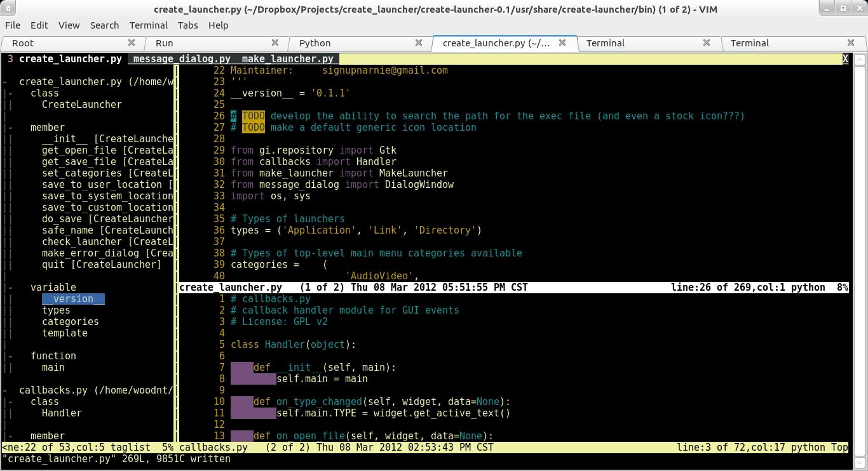Screen dimensions: 868x471
Task: Select the make_launcher.py vim tab
Action: pos(288,58)
